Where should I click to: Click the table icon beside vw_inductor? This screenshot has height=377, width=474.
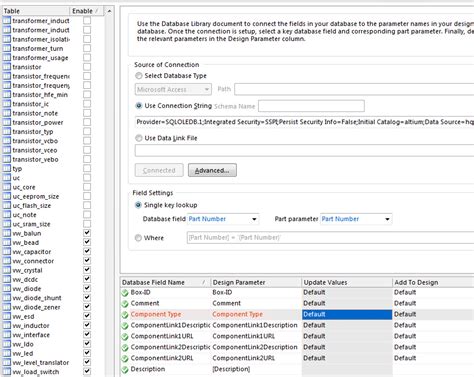[7, 325]
